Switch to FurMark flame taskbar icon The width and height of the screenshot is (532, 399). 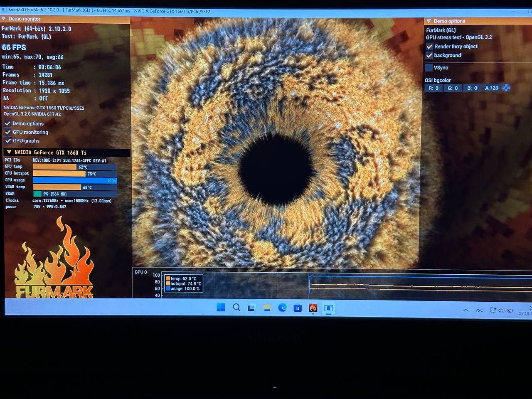(x=313, y=308)
